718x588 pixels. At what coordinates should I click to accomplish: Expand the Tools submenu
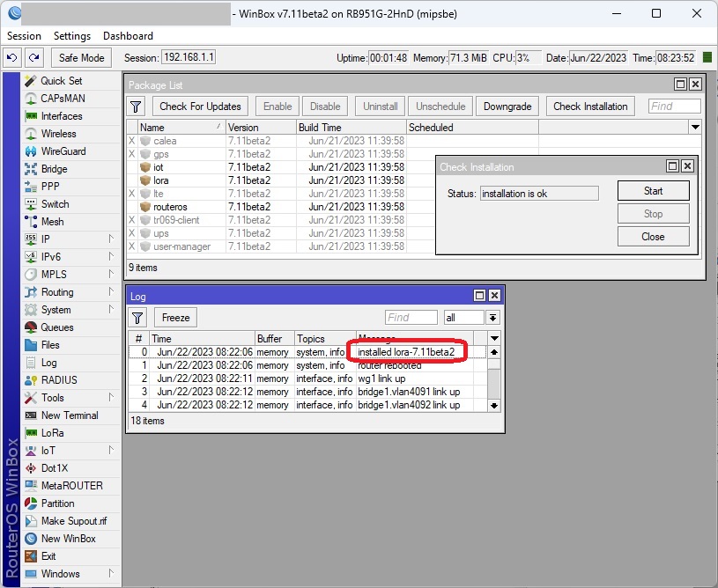coord(111,398)
